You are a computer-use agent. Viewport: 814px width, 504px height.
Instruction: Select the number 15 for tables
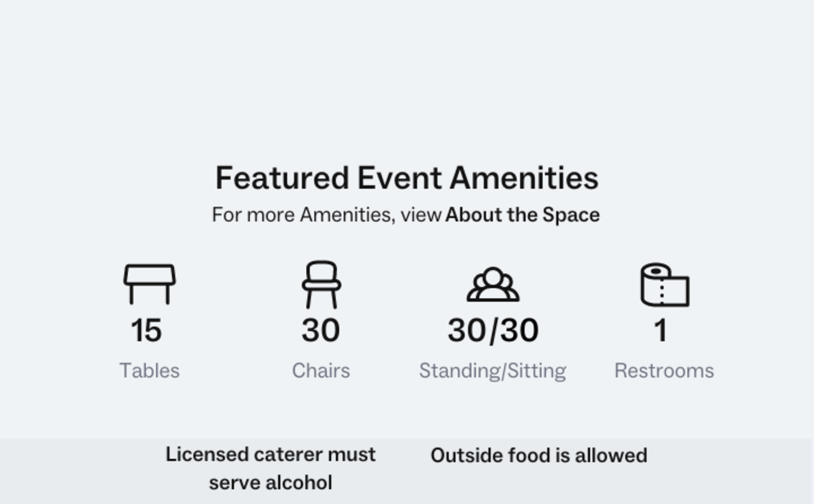tap(146, 330)
